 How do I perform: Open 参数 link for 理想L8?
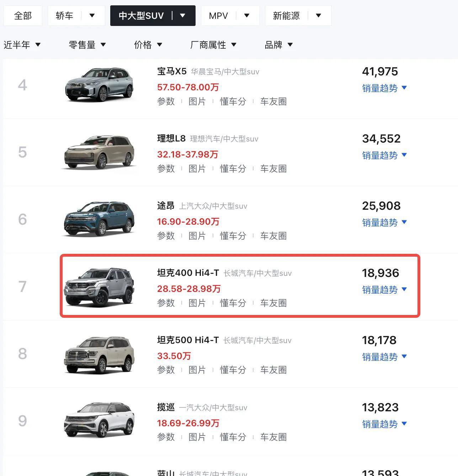coord(166,169)
